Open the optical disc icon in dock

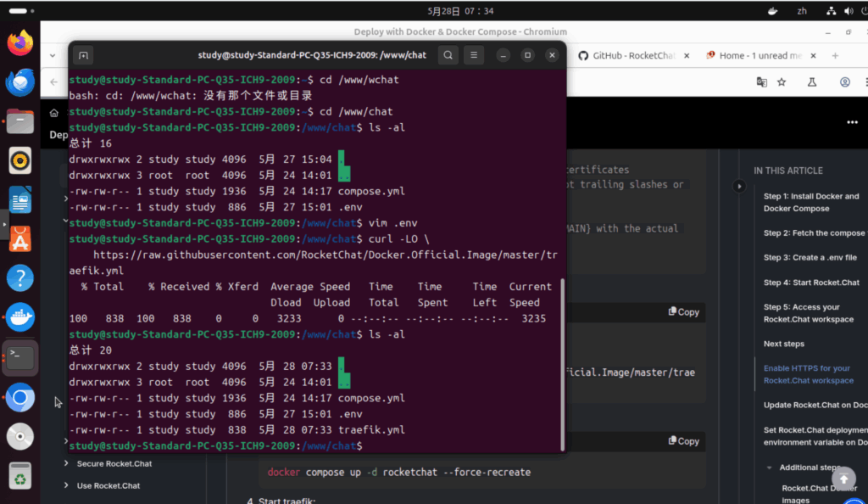pyautogui.click(x=20, y=436)
